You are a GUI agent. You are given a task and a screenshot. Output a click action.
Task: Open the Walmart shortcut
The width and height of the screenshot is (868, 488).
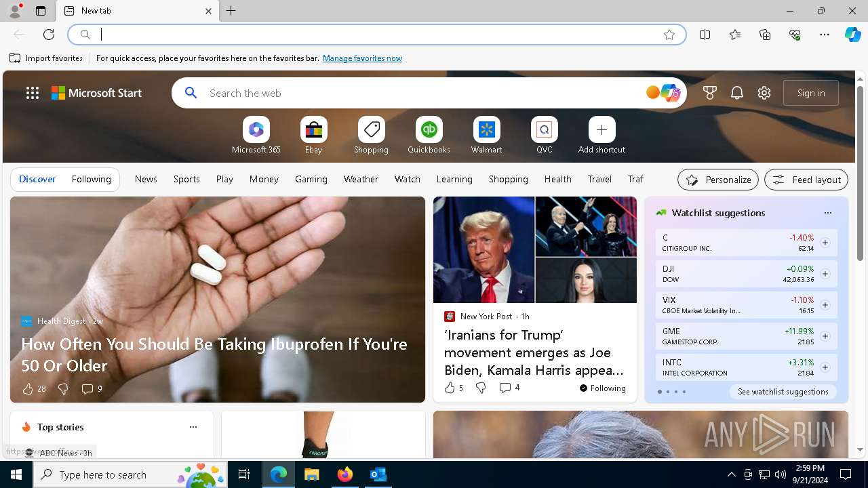pyautogui.click(x=486, y=136)
